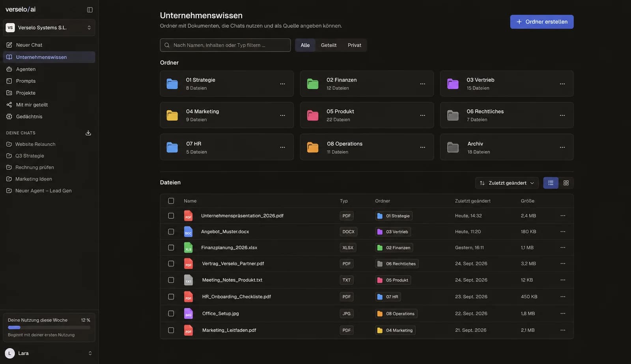Switch to the Geteilt filter tab
Viewport: 631px width, 364px height.
329,45
